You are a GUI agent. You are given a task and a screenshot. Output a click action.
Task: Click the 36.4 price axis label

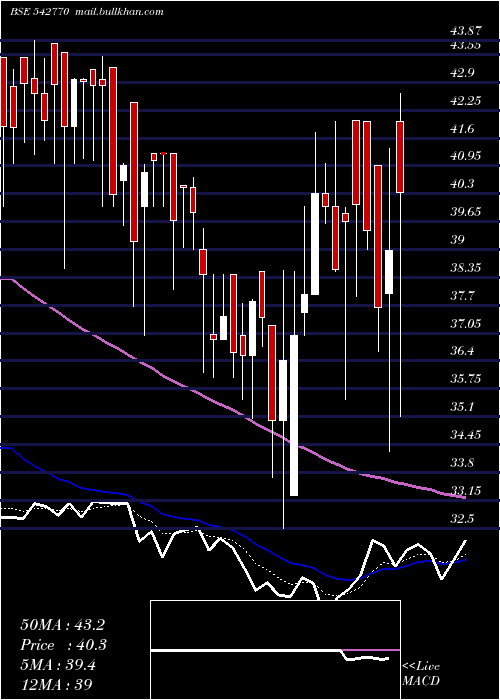pyautogui.click(x=462, y=351)
